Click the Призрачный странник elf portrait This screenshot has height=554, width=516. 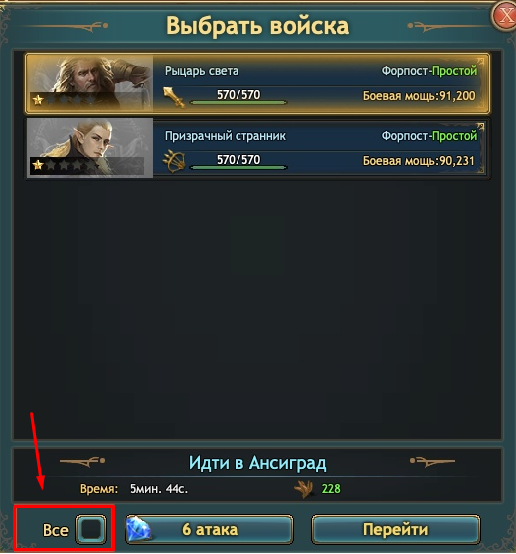90,148
